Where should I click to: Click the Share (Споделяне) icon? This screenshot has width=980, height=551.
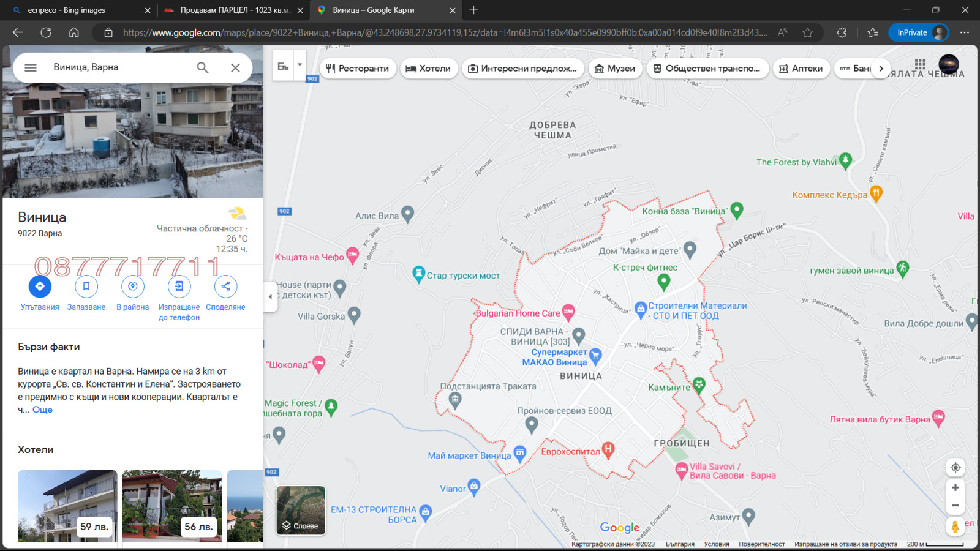pos(225,286)
